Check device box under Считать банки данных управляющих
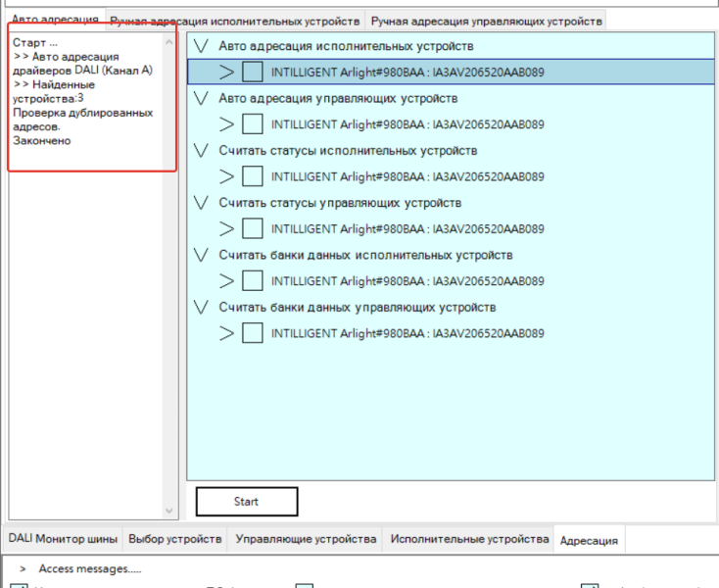 point(252,333)
